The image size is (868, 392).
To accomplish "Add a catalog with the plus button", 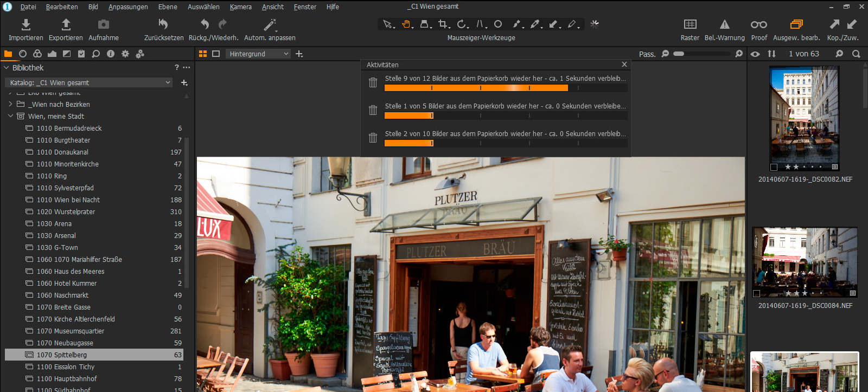I will (x=184, y=82).
